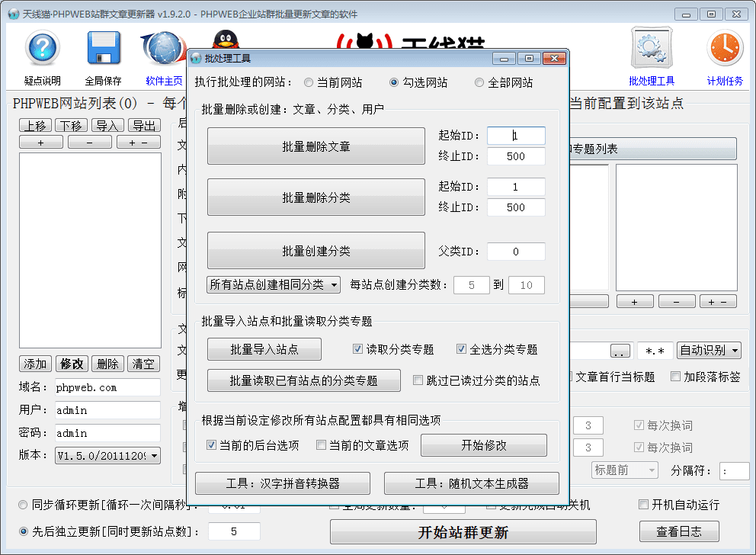Click 添加 button below website list

point(35,364)
